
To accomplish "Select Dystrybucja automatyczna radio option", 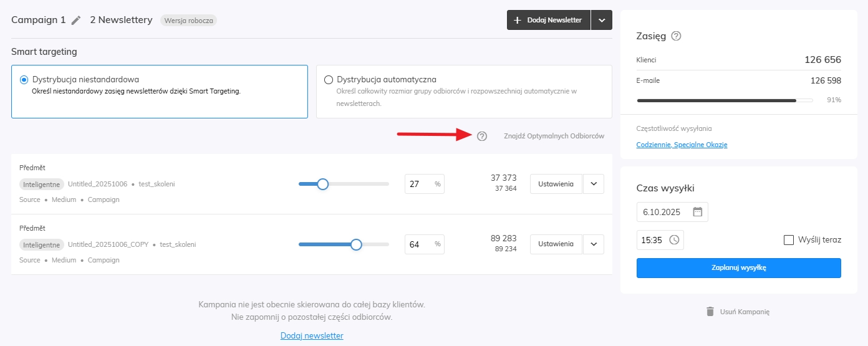I will pyautogui.click(x=329, y=80).
